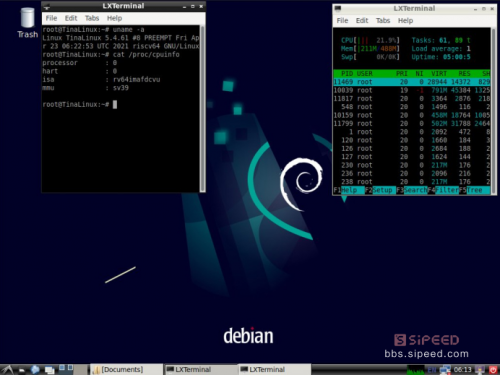This screenshot has height=375, width=500.
Task: Select htop process row PID 11817
Action: 412,99
